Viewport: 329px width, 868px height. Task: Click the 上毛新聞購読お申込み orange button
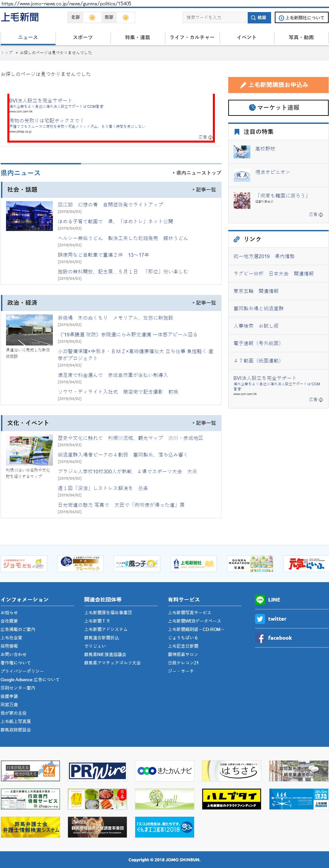coord(278,85)
